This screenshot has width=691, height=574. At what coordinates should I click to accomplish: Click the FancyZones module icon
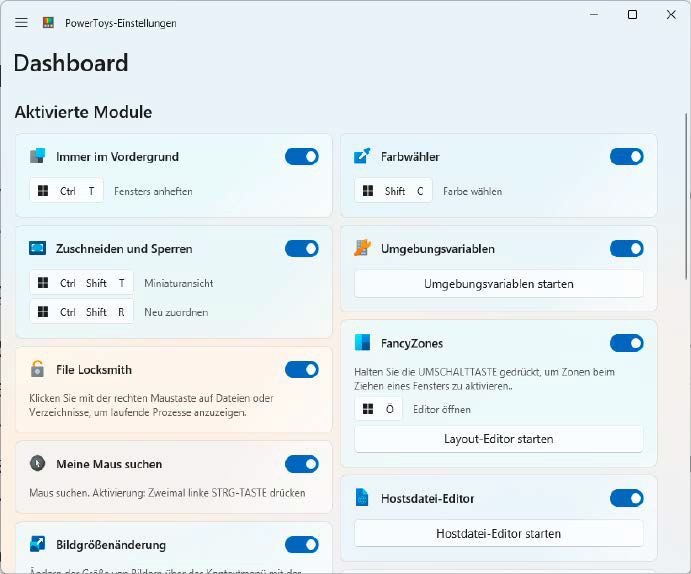(x=362, y=343)
